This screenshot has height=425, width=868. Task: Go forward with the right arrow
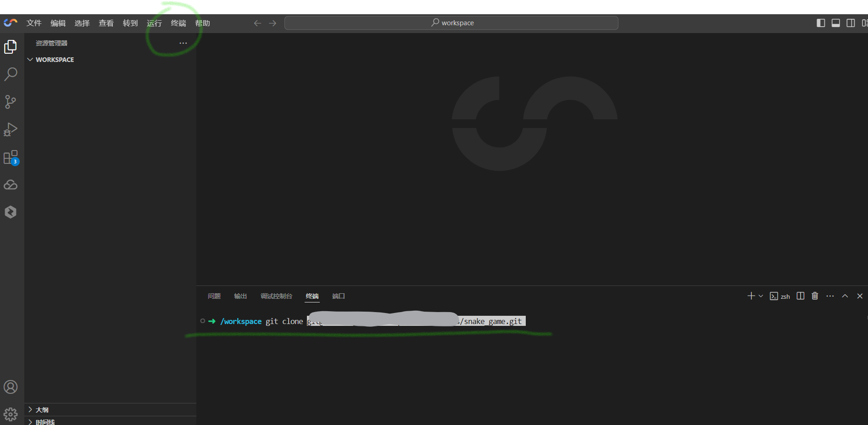click(273, 23)
